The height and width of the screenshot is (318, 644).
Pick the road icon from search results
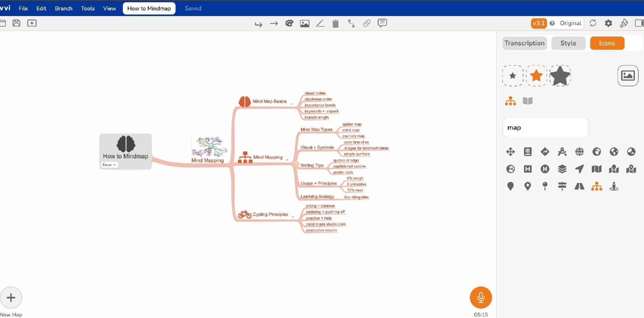click(x=579, y=186)
